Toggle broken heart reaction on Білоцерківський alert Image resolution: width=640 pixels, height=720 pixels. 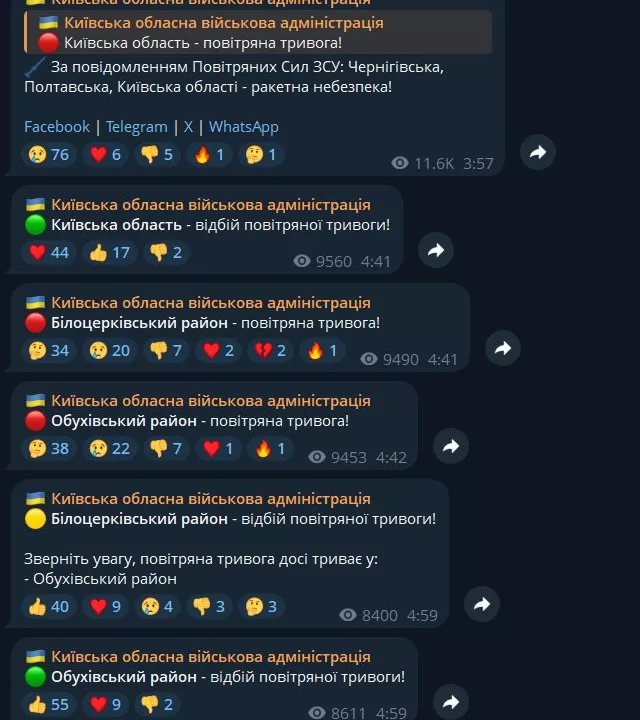point(270,350)
